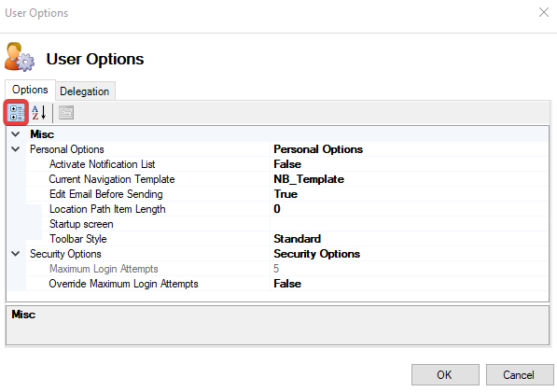
Task: Select the Maximum Login Attempts row
Action: pyautogui.click(x=287, y=269)
